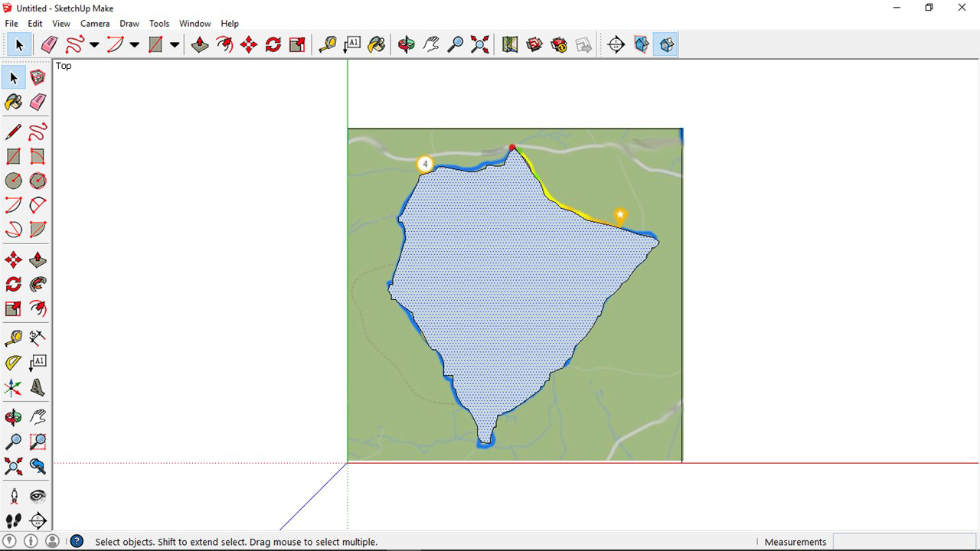This screenshot has height=551, width=980.
Task: Select the 3 Point Arc tool
Action: pos(14,230)
